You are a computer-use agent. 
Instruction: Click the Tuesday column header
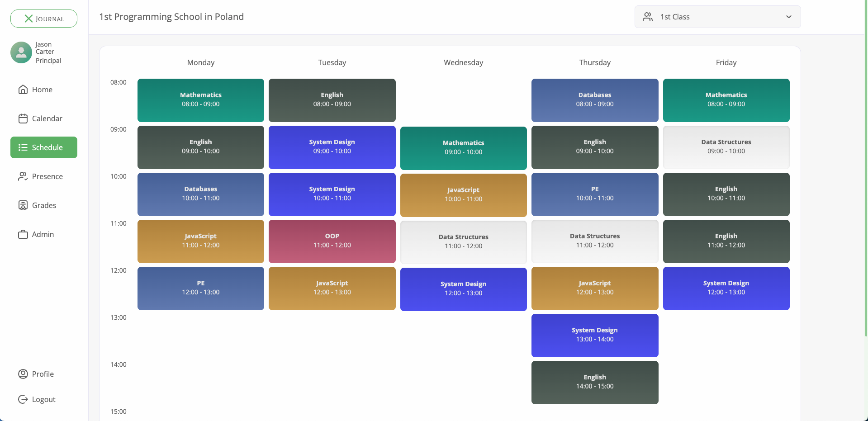(x=332, y=62)
